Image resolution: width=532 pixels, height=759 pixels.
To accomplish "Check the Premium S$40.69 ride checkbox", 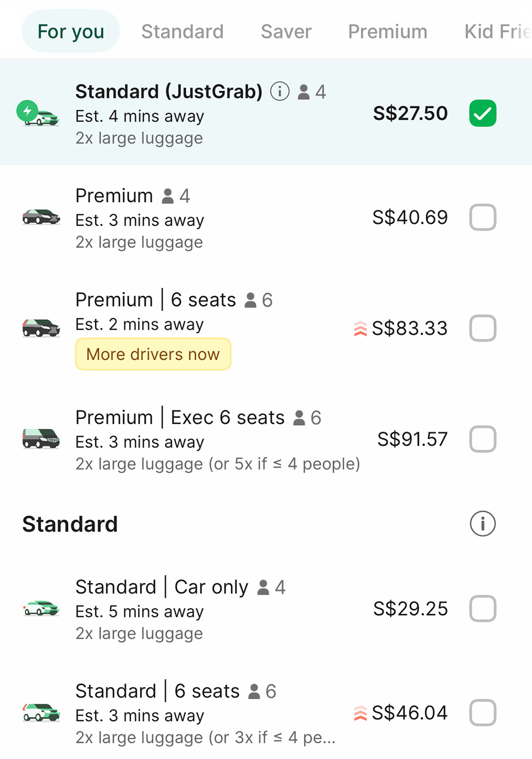I will click(482, 218).
